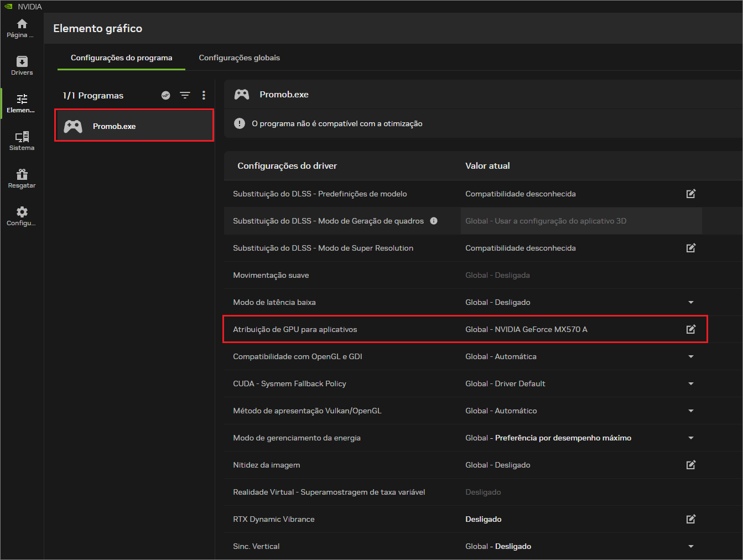Open Modo de gerenciamento da energia dropdown
The width and height of the screenshot is (743, 560).
coord(691,438)
